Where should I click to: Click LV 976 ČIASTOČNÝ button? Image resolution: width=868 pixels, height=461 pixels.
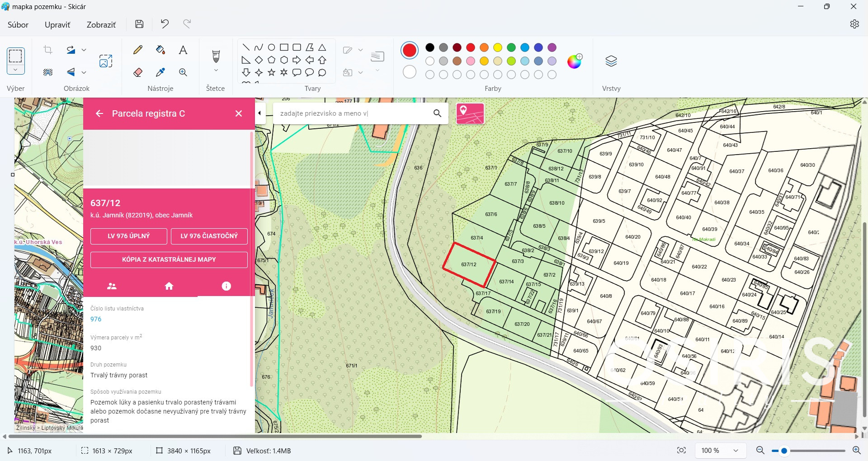point(209,236)
